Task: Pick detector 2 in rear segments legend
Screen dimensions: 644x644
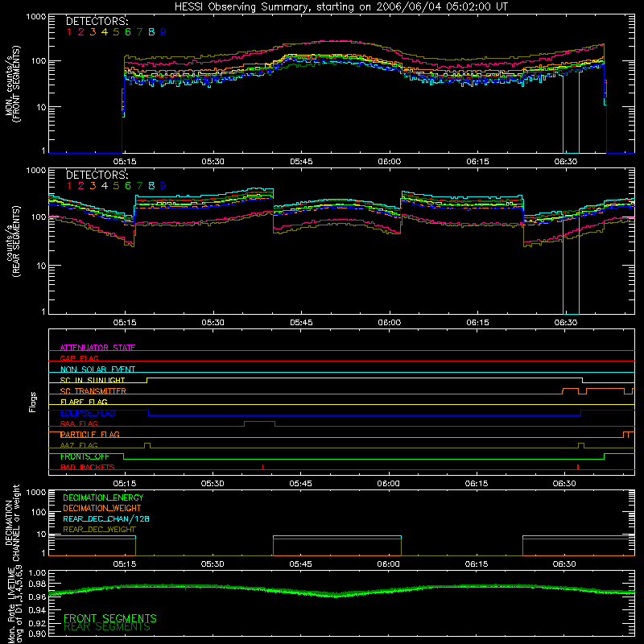Action: click(81, 186)
